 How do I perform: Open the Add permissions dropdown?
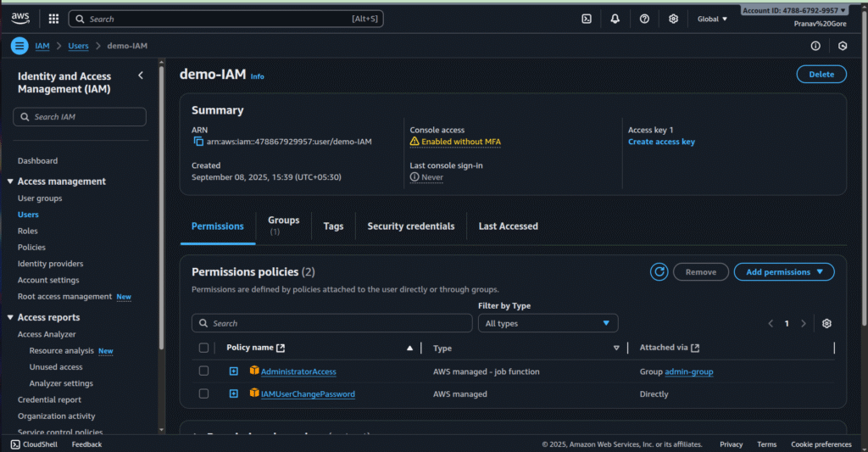tap(784, 272)
